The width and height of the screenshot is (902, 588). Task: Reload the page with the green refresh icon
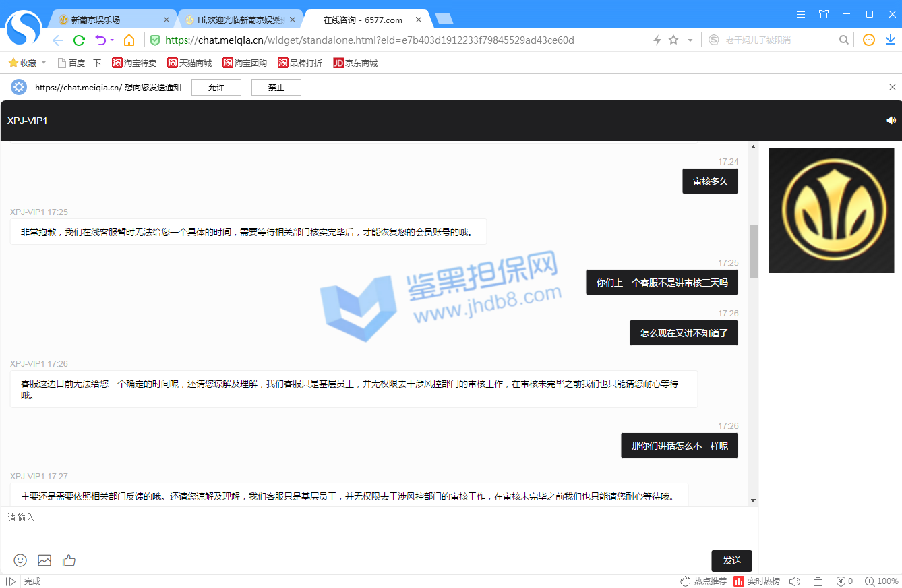pyautogui.click(x=79, y=40)
